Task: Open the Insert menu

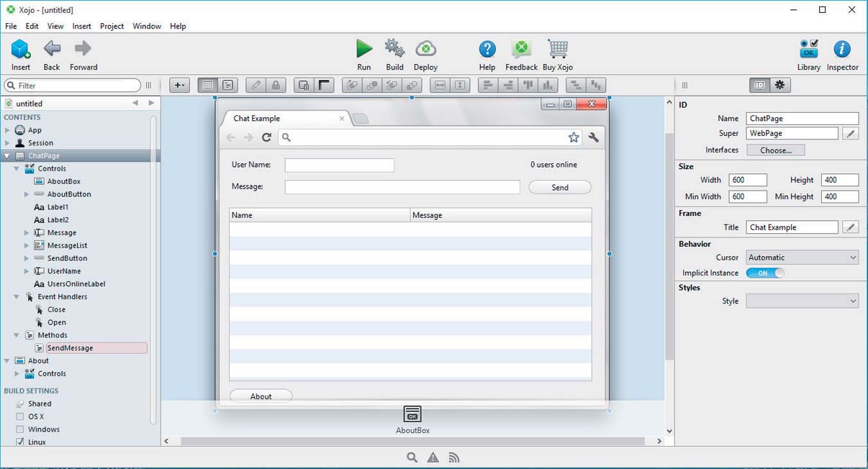Action: [82, 26]
